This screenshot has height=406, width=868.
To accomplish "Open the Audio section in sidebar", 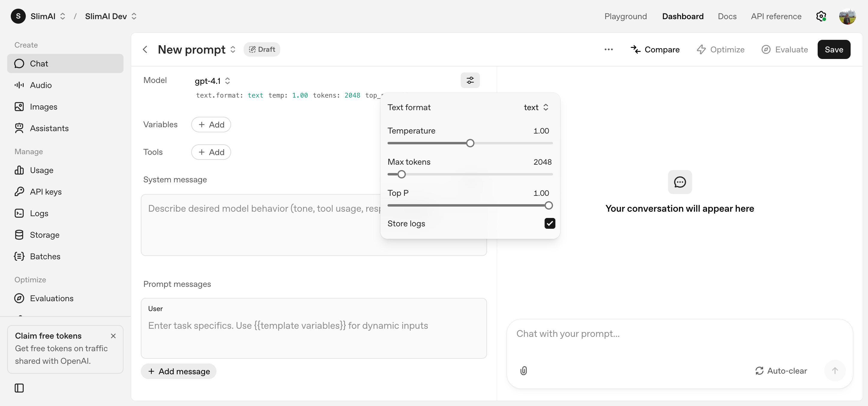I will click(65, 85).
